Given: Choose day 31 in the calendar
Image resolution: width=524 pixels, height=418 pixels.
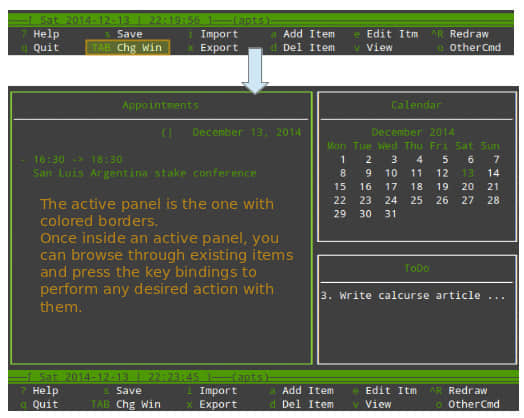Looking at the screenshot, I should point(390,214).
